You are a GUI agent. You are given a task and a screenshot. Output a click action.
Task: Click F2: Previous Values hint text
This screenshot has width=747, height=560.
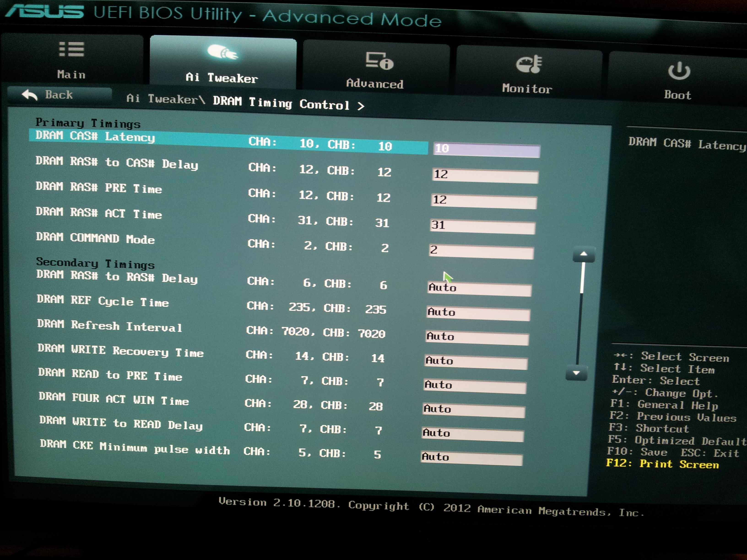click(673, 417)
